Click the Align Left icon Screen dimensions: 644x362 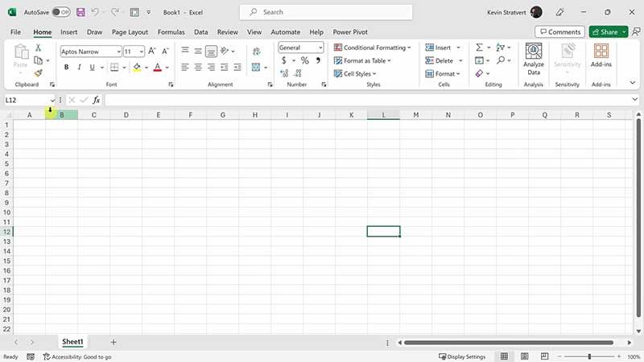coord(185,67)
